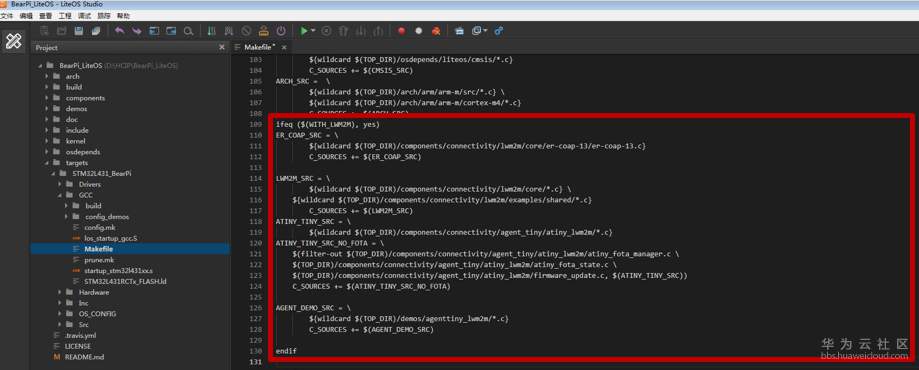Click the orange download/burn toolbar icon
This screenshot has height=370, width=919.
coord(264,30)
